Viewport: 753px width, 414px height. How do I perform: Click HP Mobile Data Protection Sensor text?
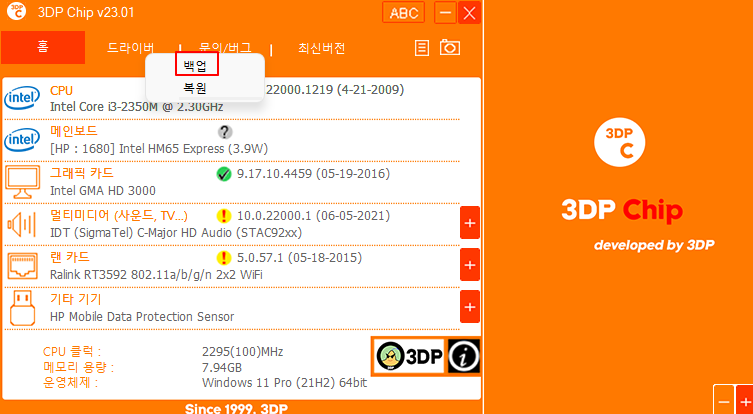tap(142, 317)
